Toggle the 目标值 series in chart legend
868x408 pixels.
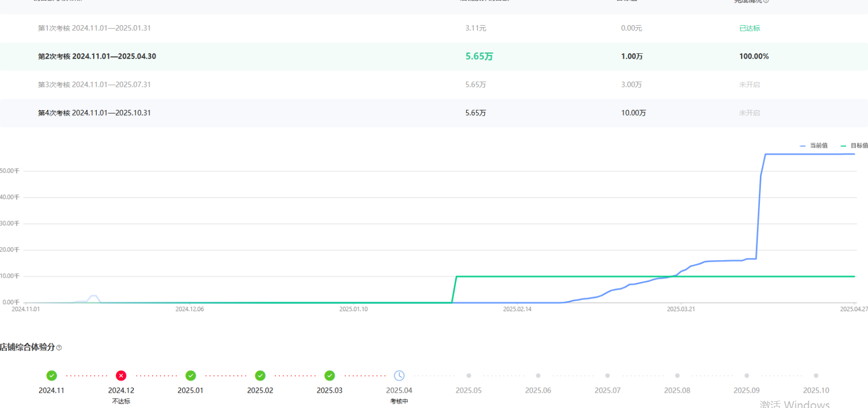pos(855,146)
